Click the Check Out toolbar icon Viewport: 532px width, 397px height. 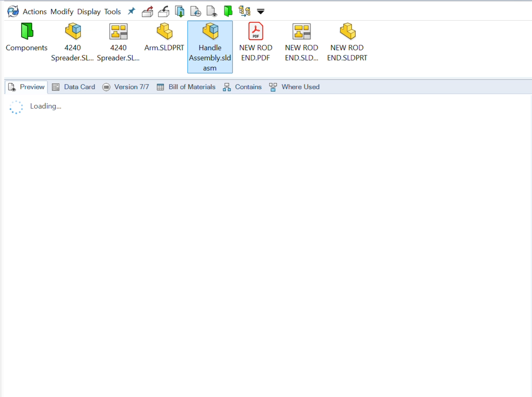(147, 11)
